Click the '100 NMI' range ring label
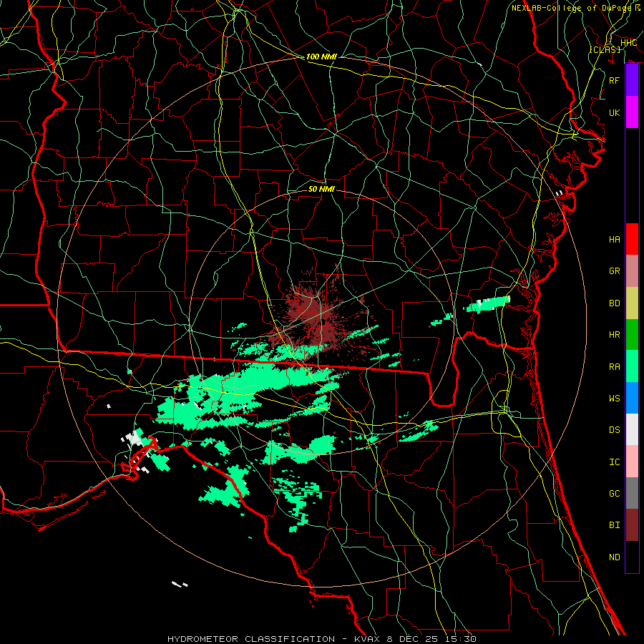The height and width of the screenshot is (644, 644). tap(321, 57)
